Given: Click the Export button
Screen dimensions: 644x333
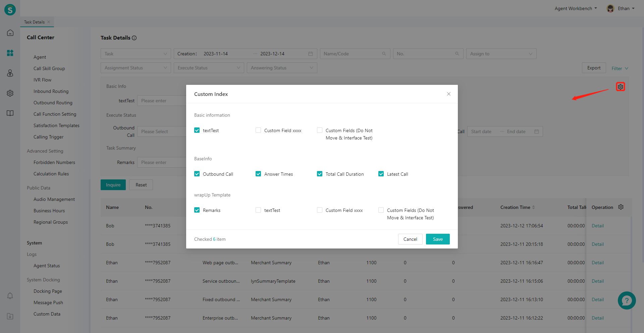Looking at the screenshot, I should click(594, 68).
